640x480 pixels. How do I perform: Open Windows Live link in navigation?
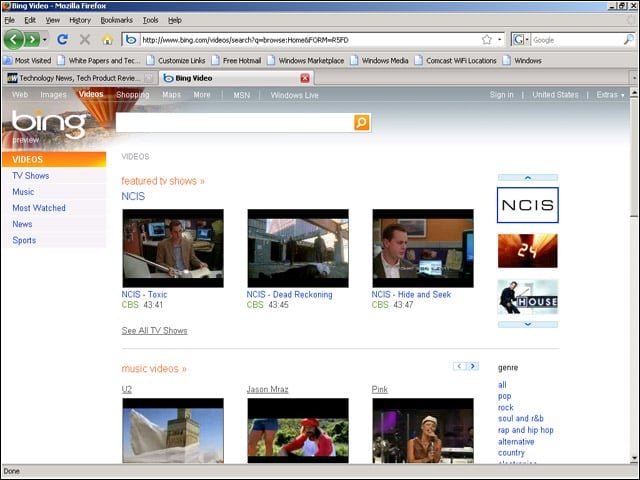[x=294, y=95]
